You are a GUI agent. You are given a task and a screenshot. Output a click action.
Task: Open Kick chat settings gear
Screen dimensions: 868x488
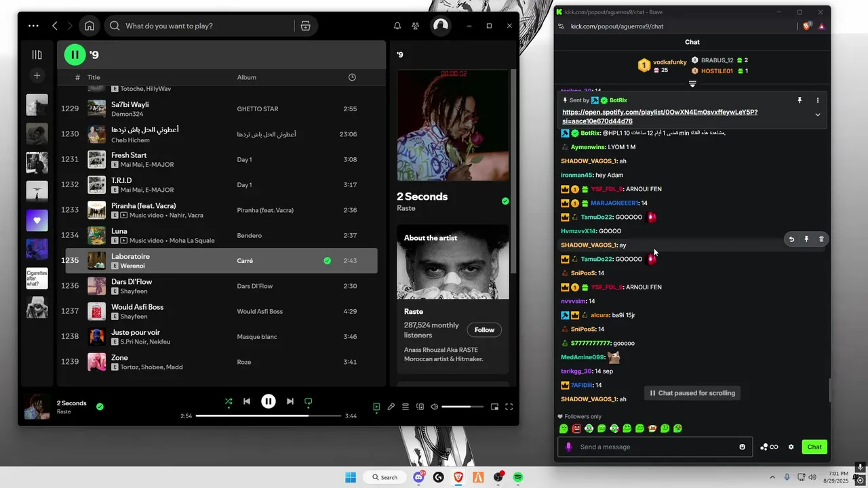[x=791, y=447]
